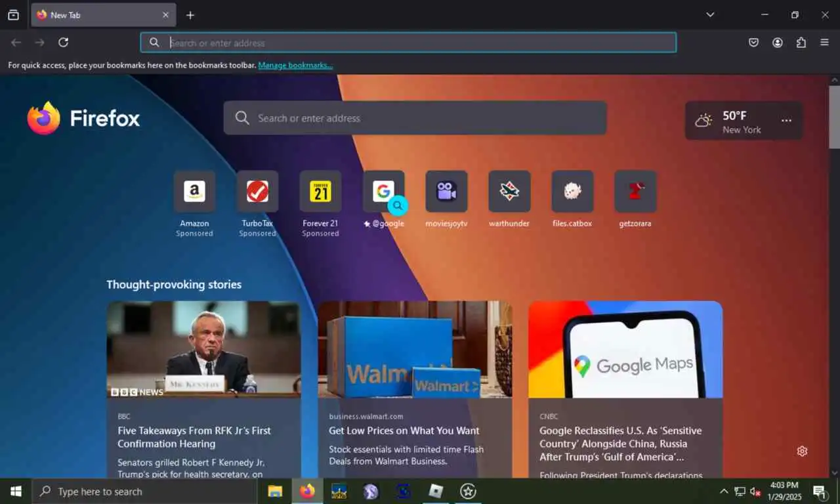
Task: Open Get Low Prices on What You Want
Action: pyautogui.click(x=404, y=430)
